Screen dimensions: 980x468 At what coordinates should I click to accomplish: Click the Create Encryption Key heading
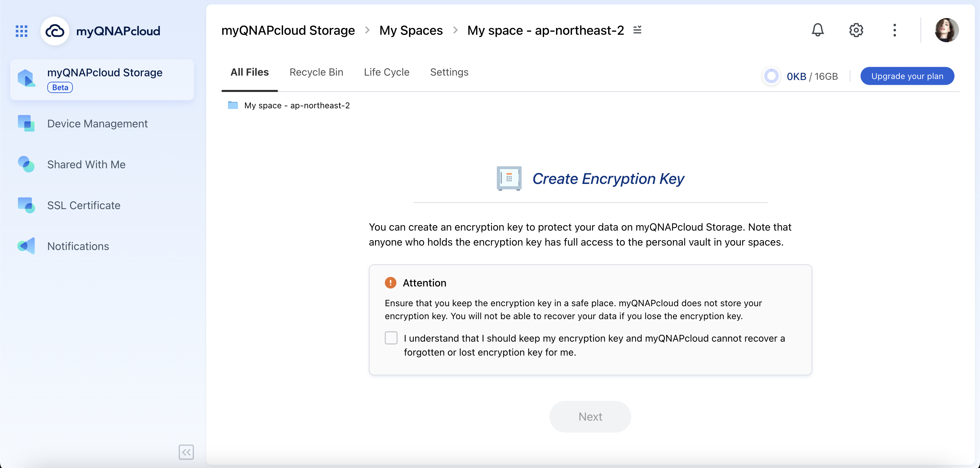608,178
